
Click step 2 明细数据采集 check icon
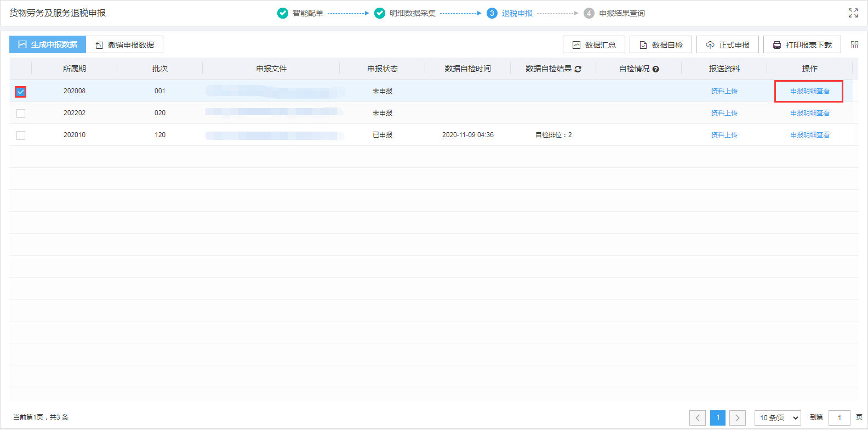[380, 13]
